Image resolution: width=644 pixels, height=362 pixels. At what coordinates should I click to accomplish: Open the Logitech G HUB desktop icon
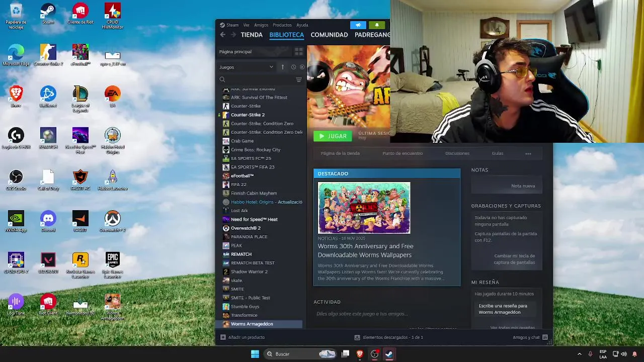click(16, 138)
